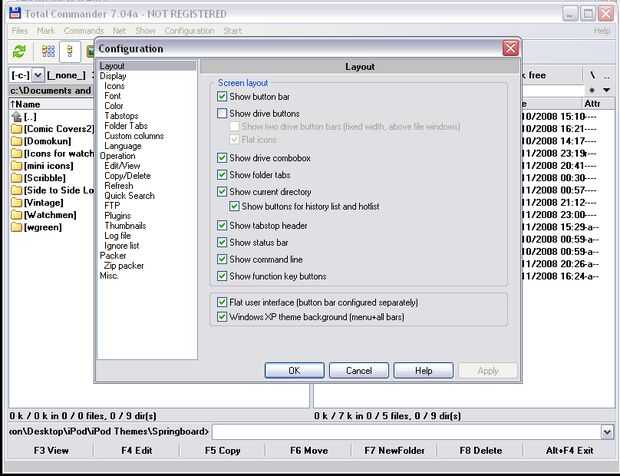620x476 pixels.
Task: Click the green Refresh arrows toolbar icon
Action: coord(19,51)
